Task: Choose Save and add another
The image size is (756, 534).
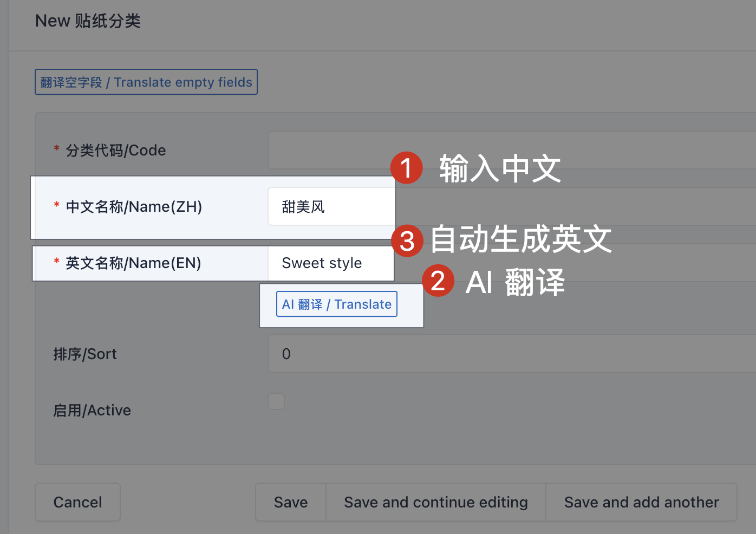Action: (641, 502)
